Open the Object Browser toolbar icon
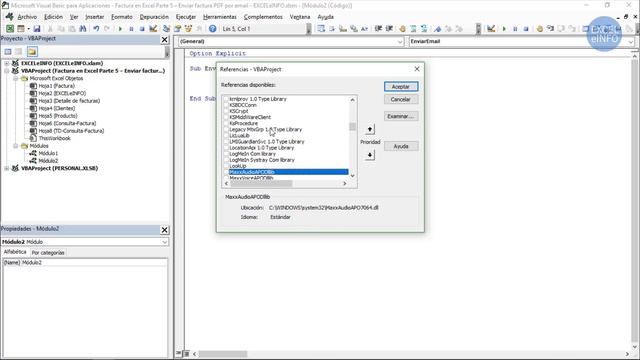640x360 pixels. click(x=188, y=29)
